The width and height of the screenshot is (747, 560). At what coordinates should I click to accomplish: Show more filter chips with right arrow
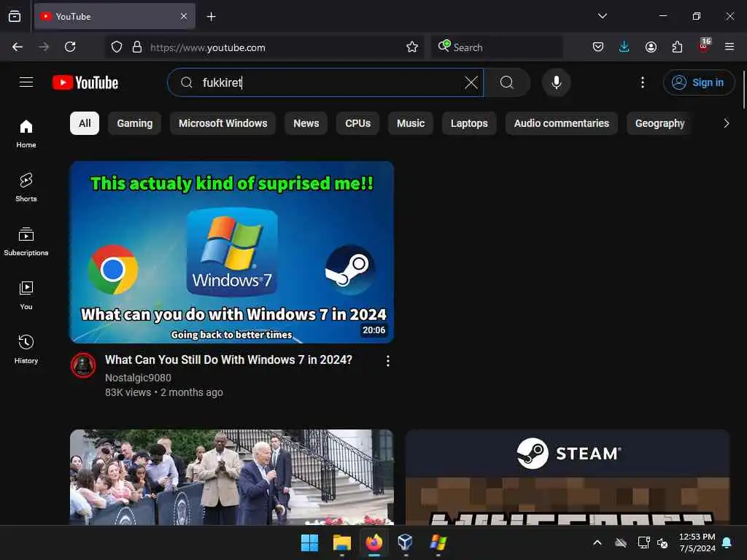(x=726, y=123)
